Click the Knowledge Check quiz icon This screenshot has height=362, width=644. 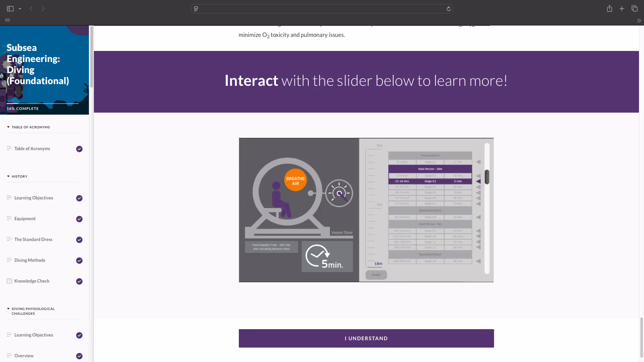pyautogui.click(x=9, y=281)
